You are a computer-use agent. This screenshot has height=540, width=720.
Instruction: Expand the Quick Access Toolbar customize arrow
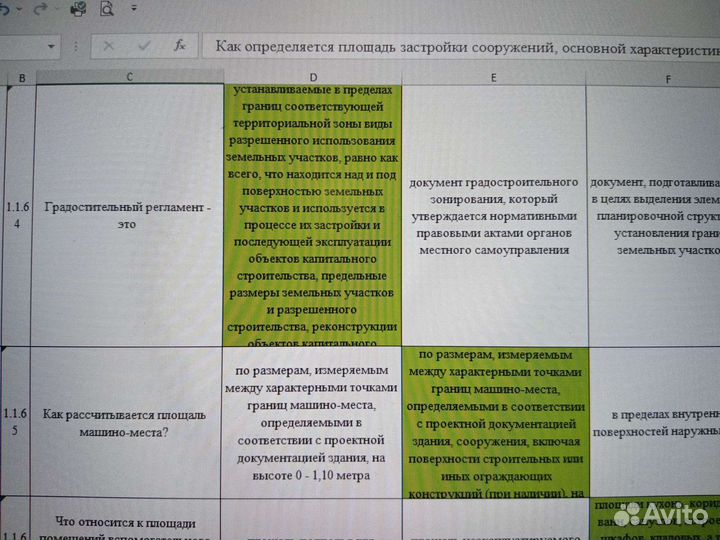click(x=134, y=8)
